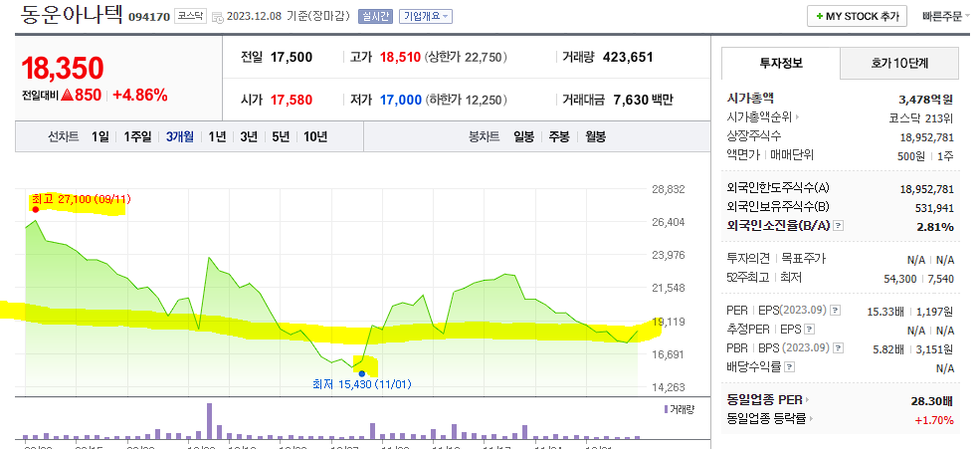980x449 pixels.
Task: Show the 일봉 candle chart
Action: pos(523,136)
